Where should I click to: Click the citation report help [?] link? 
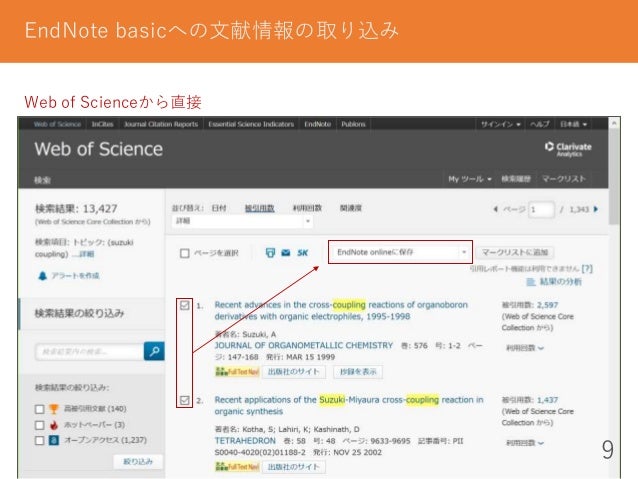[587, 269]
